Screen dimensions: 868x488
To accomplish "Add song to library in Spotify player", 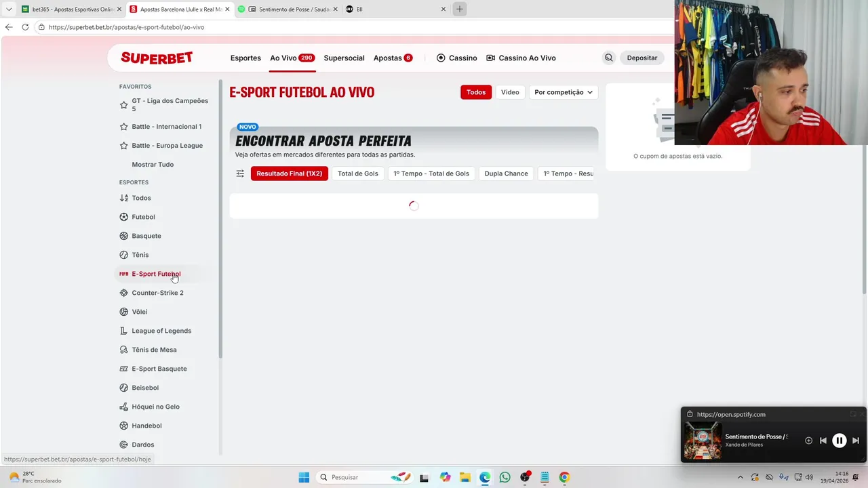I will tap(808, 441).
